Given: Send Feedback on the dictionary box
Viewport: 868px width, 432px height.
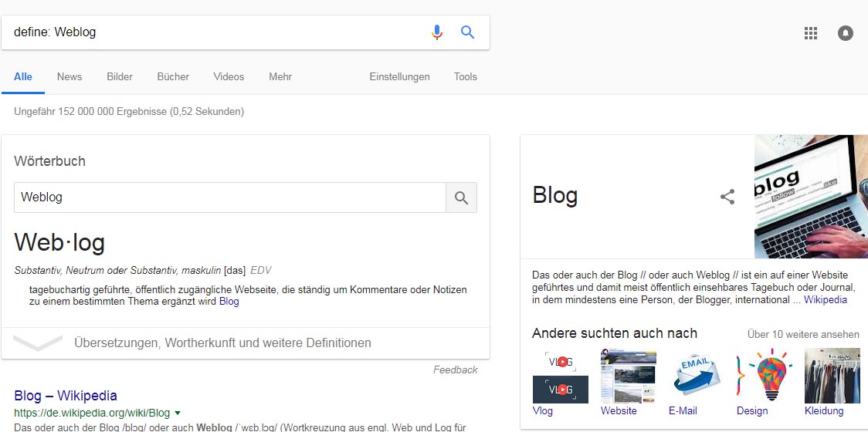Looking at the screenshot, I should [455, 370].
